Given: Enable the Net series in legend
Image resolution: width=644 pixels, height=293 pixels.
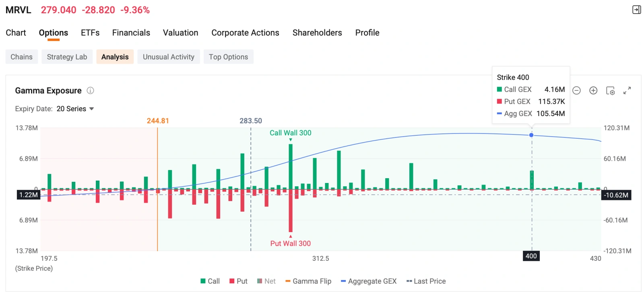Looking at the screenshot, I should coord(266,281).
